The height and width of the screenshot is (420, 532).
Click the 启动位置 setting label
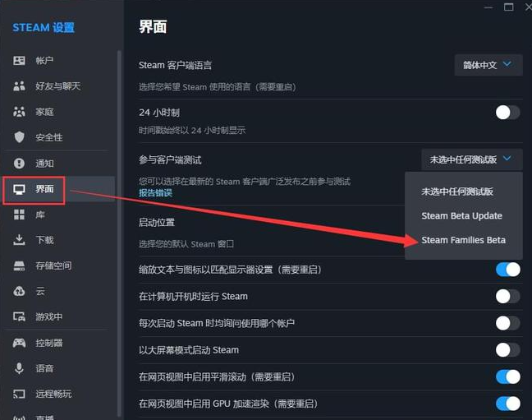click(x=157, y=223)
